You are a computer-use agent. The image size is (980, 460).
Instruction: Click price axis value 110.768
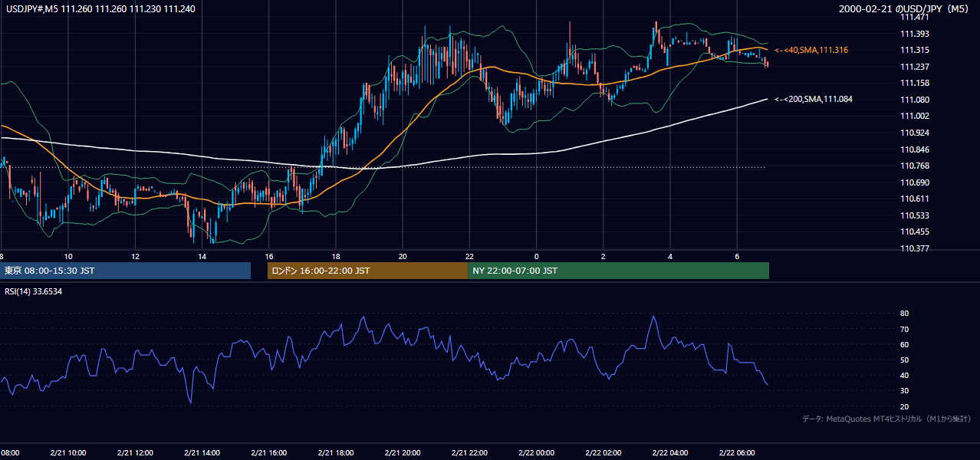pos(915,166)
